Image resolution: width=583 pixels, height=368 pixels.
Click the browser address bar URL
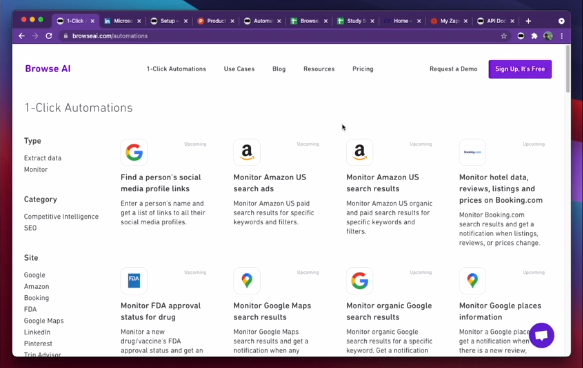(110, 36)
